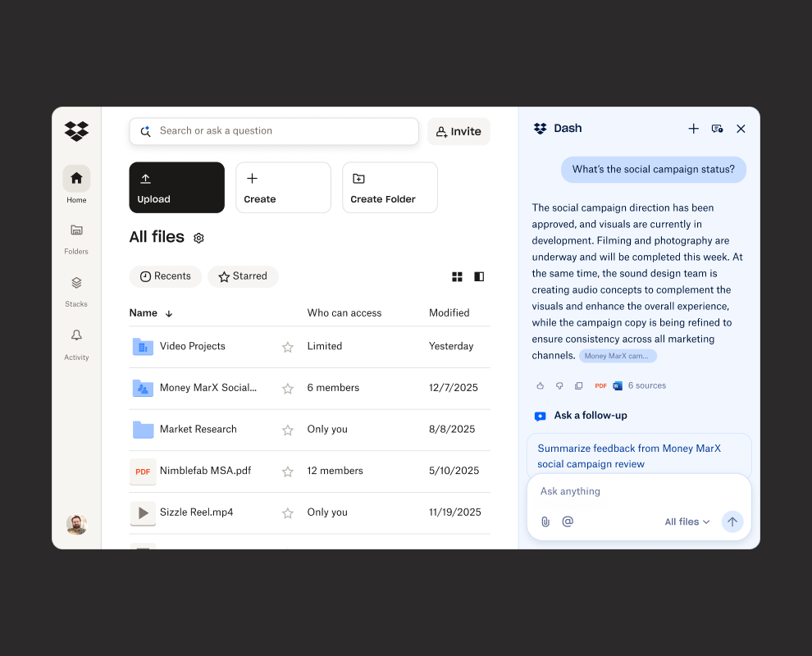Click the Money MarX shared folder icon
This screenshot has width=812, height=656.
(x=143, y=388)
